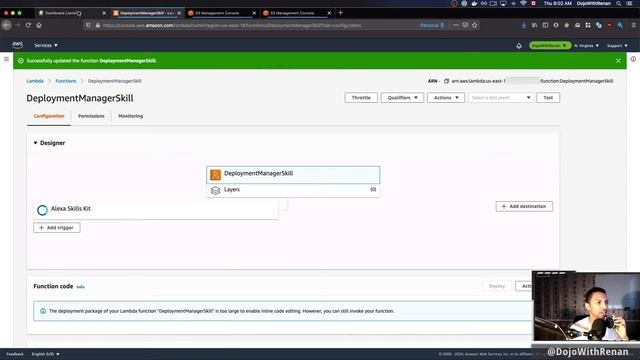
Task: Click the Deploy button
Action: coord(497,286)
